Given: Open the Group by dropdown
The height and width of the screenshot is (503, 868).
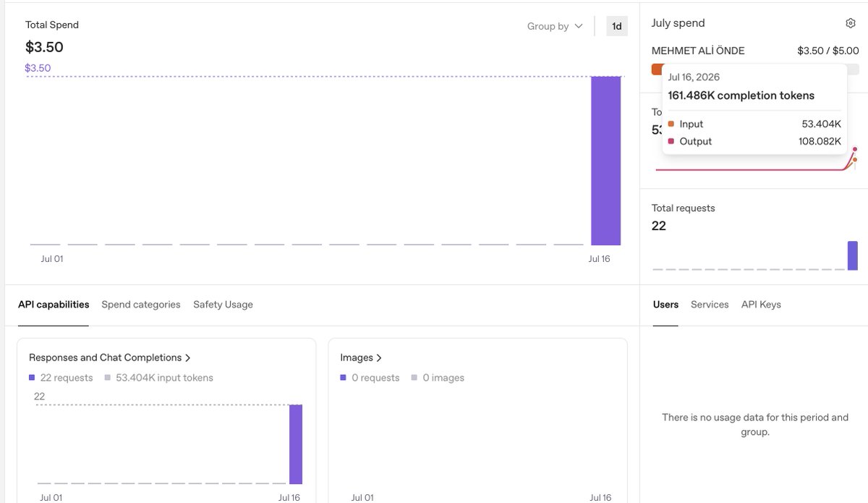Looking at the screenshot, I should (x=555, y=26).
